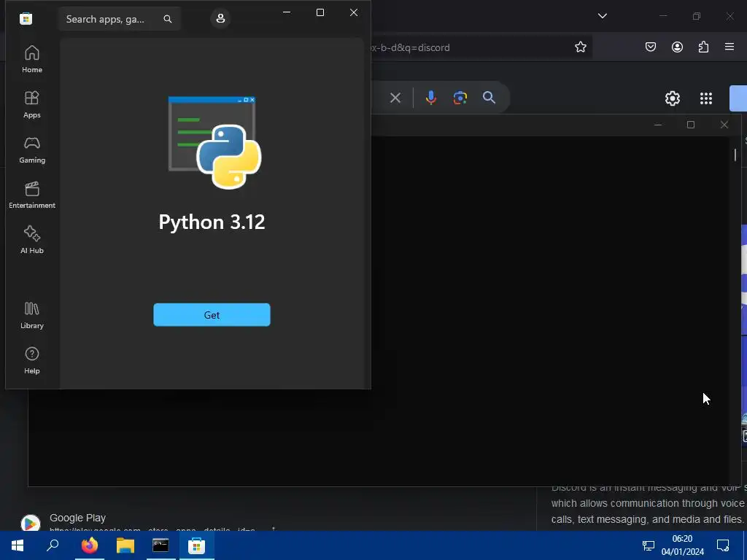Switch to Microsoft Store in taskbar
The image size is (747, 560).
pos(196,545)
